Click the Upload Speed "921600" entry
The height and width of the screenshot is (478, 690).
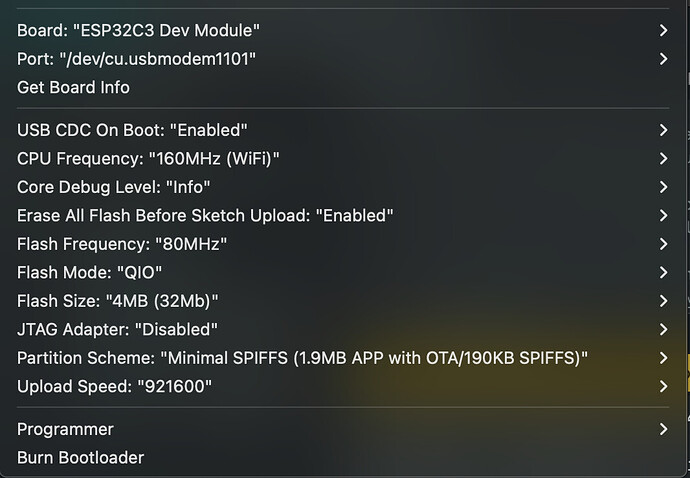pyautogui.click(x=115, y=386)
